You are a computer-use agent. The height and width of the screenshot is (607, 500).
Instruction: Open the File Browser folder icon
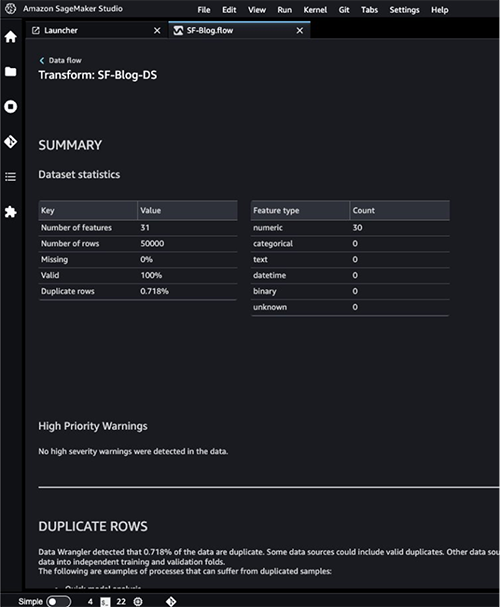tap(10, 72)
